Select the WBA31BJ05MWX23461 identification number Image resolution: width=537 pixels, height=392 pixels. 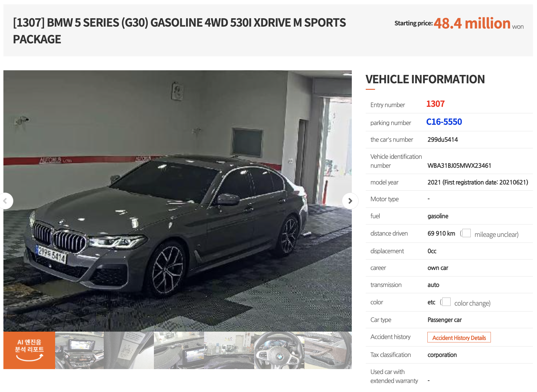(x=459, y=166)
